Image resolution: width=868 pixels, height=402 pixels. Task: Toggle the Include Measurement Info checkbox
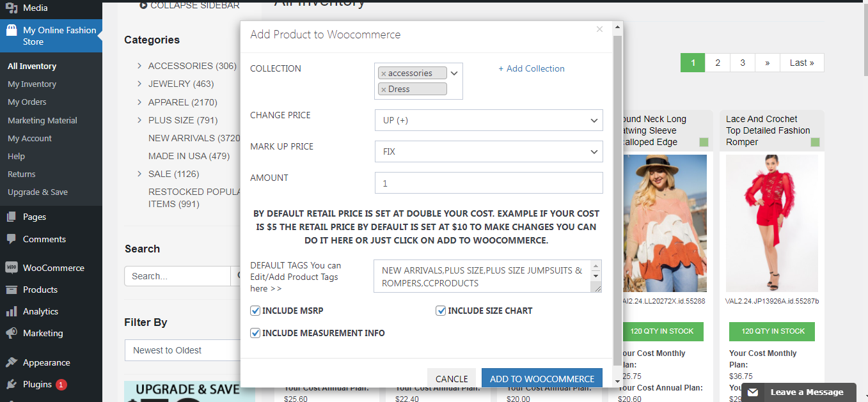[x=256, y=333]
